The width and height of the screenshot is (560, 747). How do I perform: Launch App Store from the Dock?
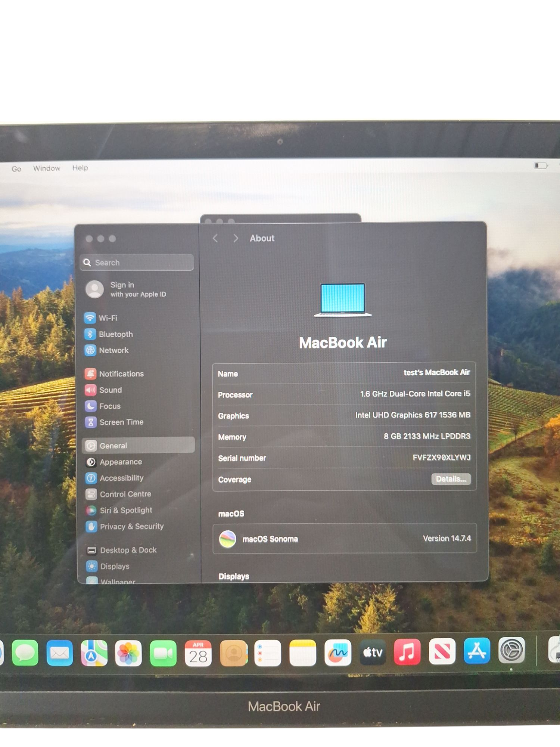477,651
